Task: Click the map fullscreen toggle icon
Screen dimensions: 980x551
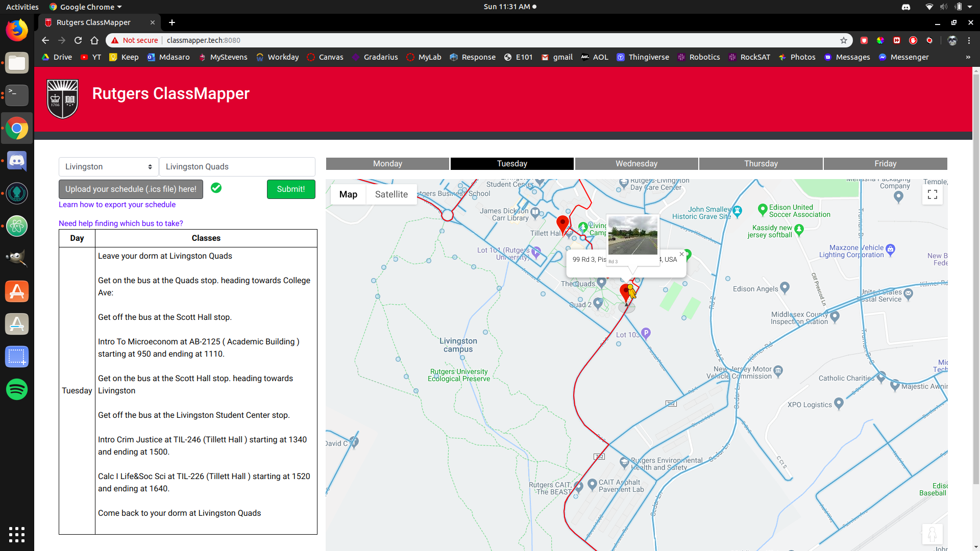Action: point(932,194)
